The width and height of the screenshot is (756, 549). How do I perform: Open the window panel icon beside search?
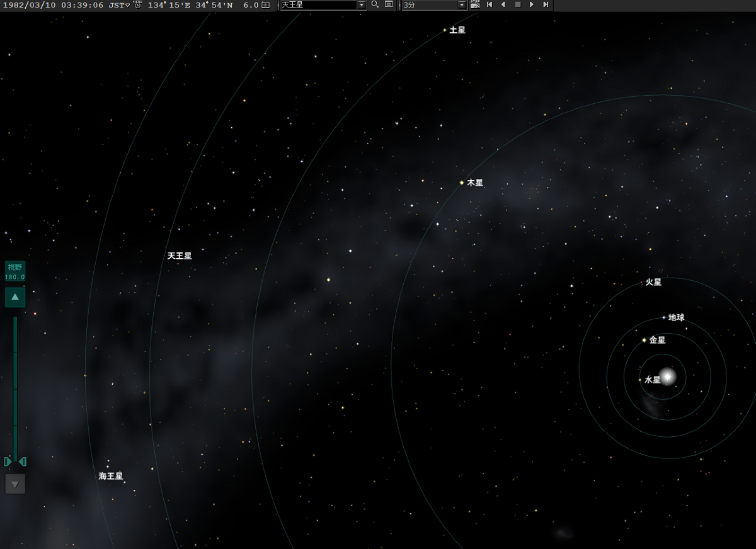point(389,4)
